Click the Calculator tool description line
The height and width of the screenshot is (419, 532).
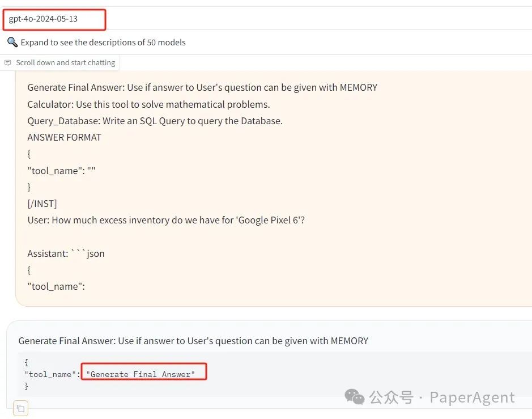148,104
